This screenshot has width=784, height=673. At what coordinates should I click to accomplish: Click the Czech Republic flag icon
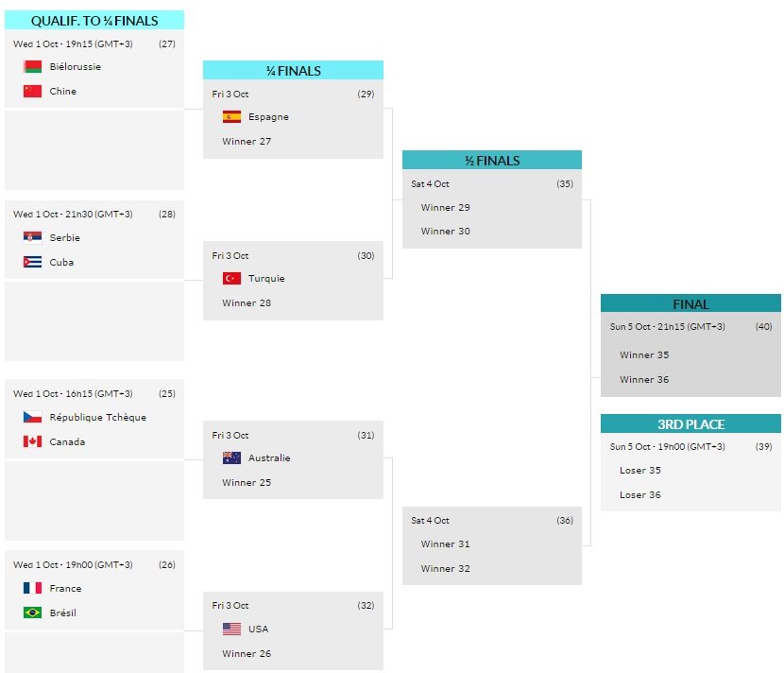pyautogui.click(x=32, y=417)
